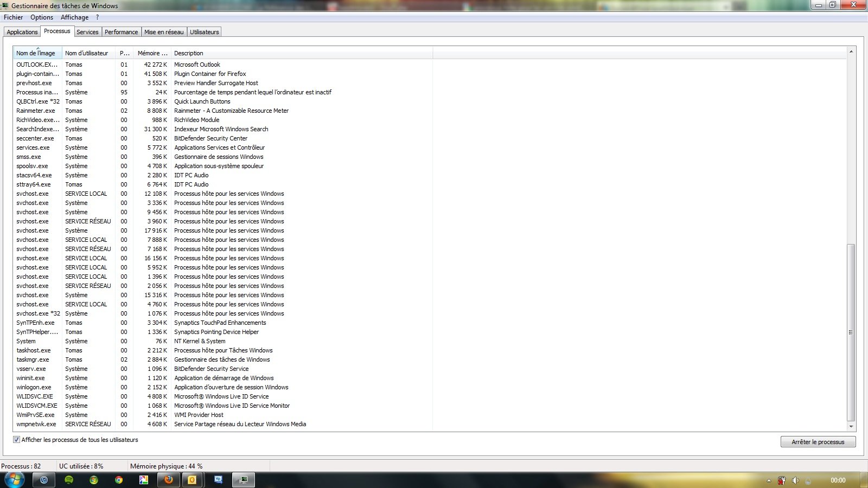This screenshot has width=868, height=488.
Task: Open the battery power tray icon
Action: pyautogui.click(x=782, y=480)
